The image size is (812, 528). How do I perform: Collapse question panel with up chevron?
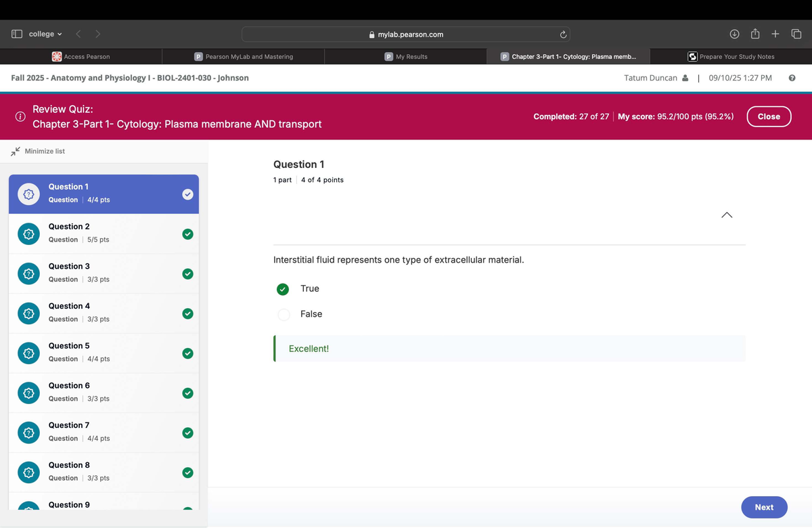point(726,215)
